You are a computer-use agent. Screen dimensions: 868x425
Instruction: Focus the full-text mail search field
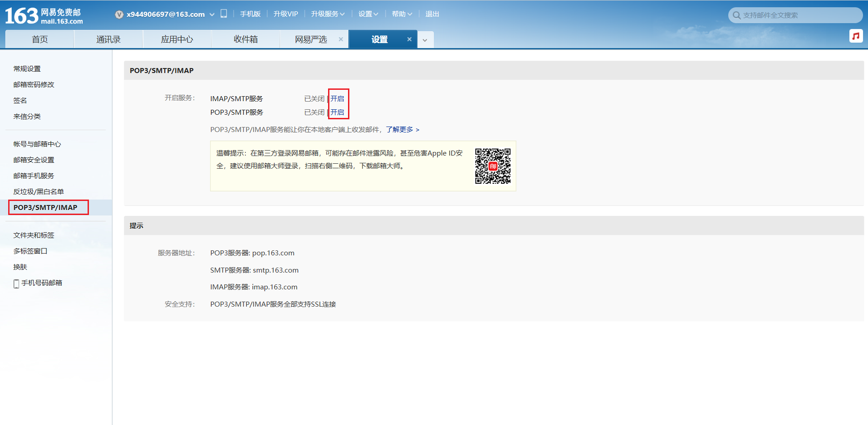(799, 15)
